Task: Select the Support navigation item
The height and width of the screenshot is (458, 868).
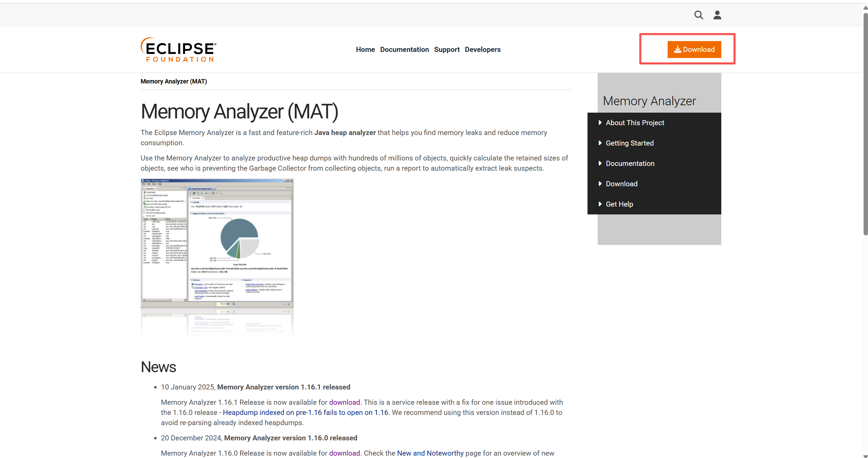Action: (447, 50)
